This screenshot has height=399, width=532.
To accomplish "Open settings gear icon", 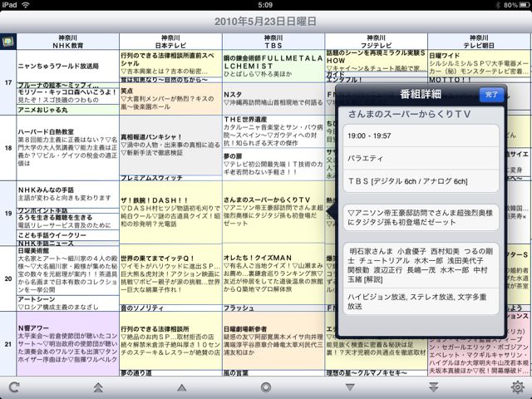I will click(517, 387).
